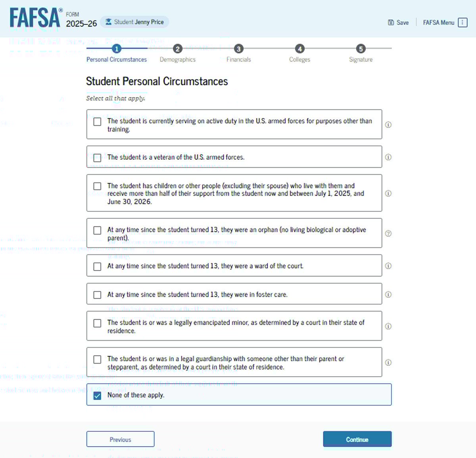The width and height of the screenshot is (476, 458).
Task: Click the Student Jenny Price badge
Action: tap(134, 22)
